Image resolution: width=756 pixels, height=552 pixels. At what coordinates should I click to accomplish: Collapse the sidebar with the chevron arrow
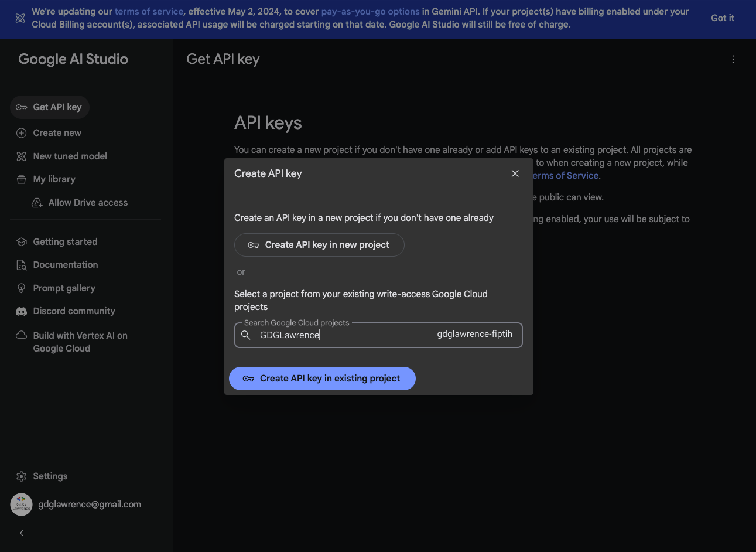(22, 533)
